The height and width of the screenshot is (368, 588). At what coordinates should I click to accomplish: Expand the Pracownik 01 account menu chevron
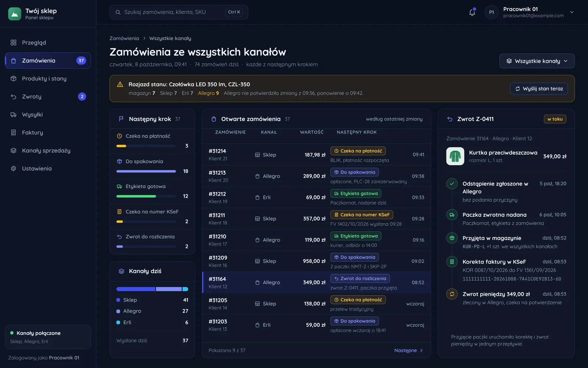[572, 12]
